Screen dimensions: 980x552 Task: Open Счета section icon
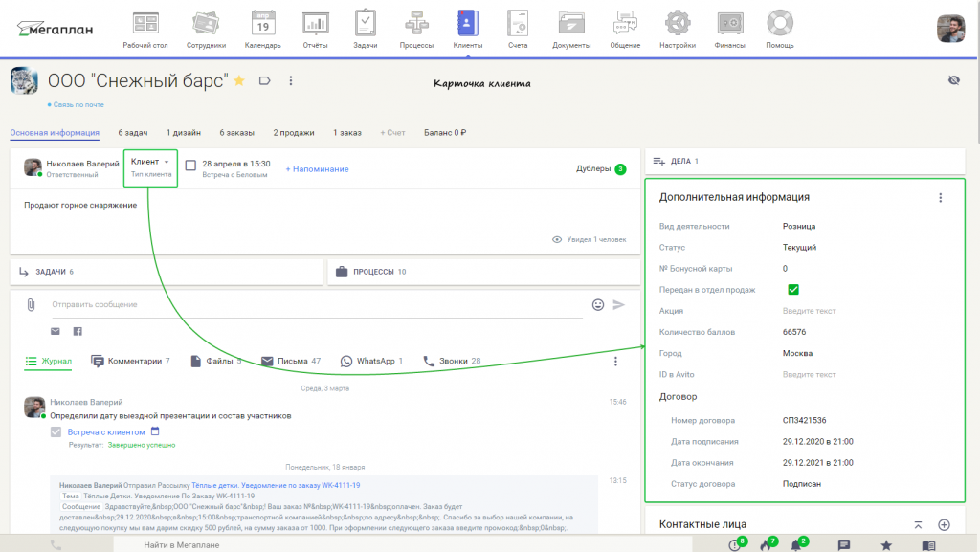518,30
